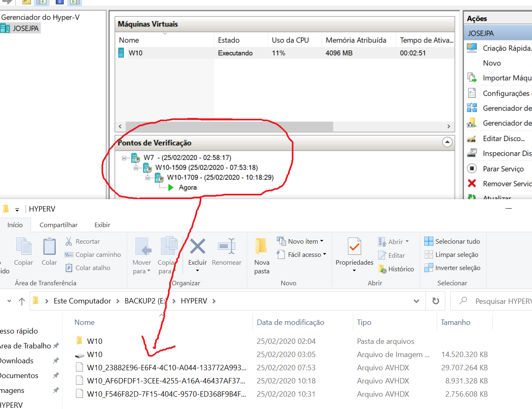Click Editar in the Abrir group
Screen dimensions: 532x409
(x=391, y=255)
